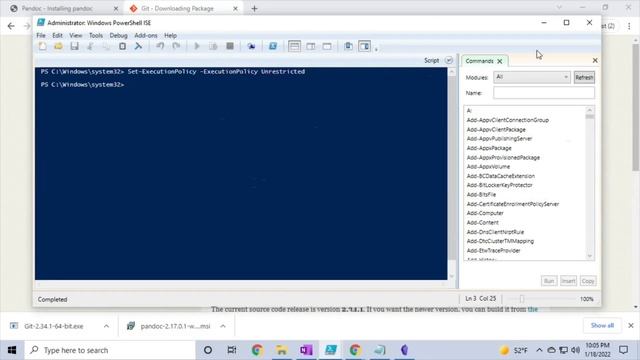Redo action in PowerShell ISE toolbar
640x360 pixels.
tap(176, 46)
